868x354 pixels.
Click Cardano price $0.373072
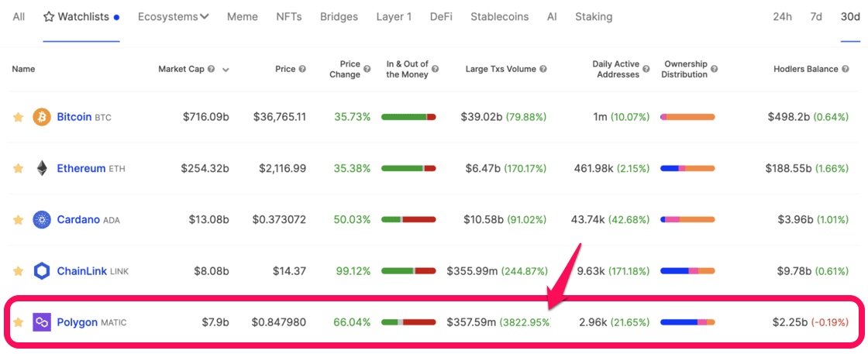[x=280, y=219]
